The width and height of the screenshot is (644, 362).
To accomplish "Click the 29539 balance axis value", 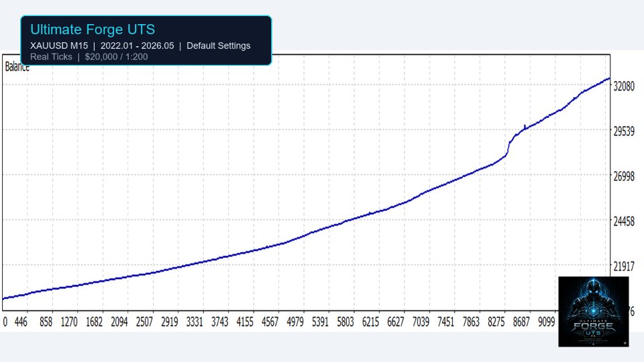I will click(x=624, y=131).
